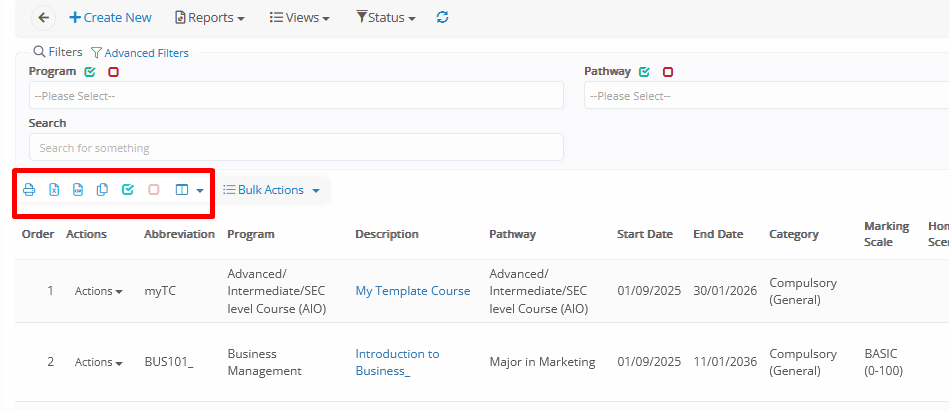The height and width of the screenshot is (411, 949).
Task: Select all options for Pathway filter
Action: (645, 72)
